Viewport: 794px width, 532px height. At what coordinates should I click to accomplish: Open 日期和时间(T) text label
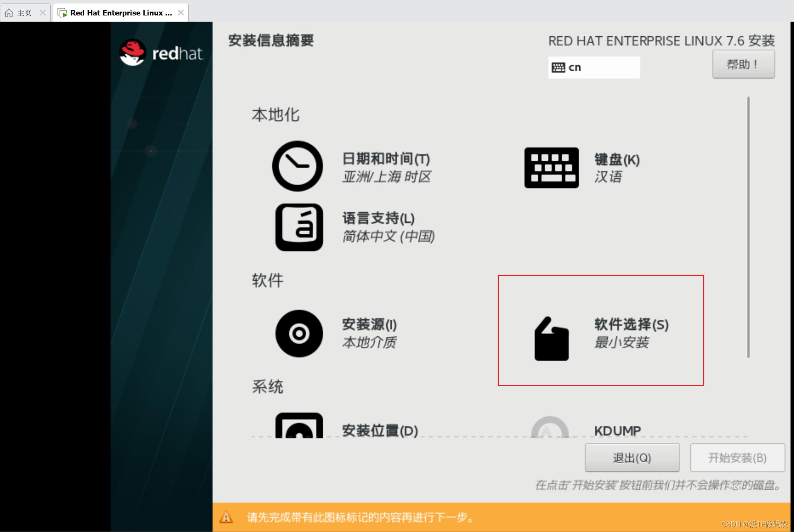386,159
